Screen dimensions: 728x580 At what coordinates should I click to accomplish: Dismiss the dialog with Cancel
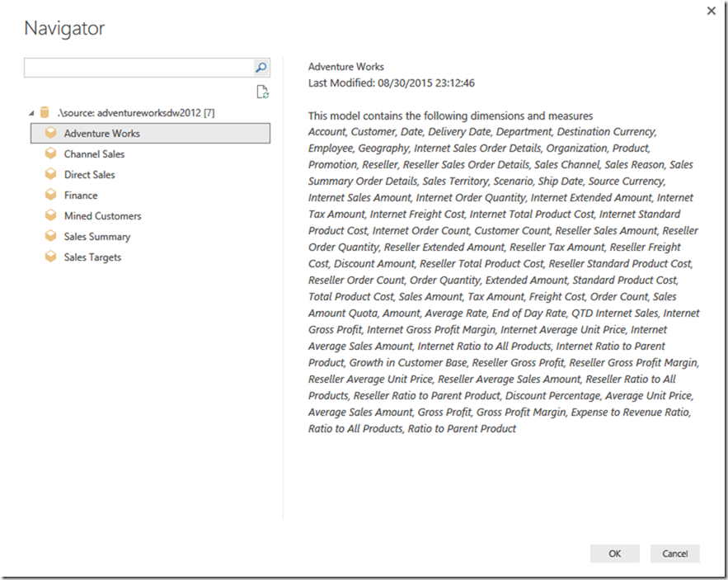(x=674, y=554)
